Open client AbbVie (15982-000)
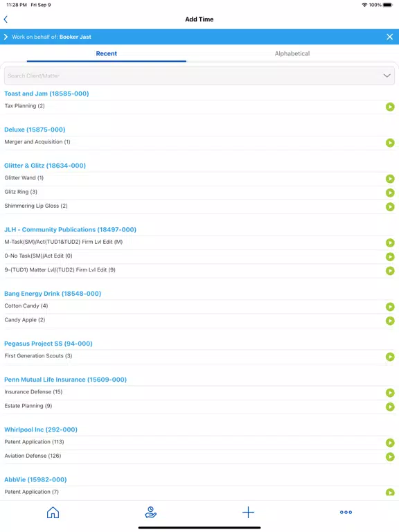Viewport: 399px width, 532px height. tap(35, 479)
